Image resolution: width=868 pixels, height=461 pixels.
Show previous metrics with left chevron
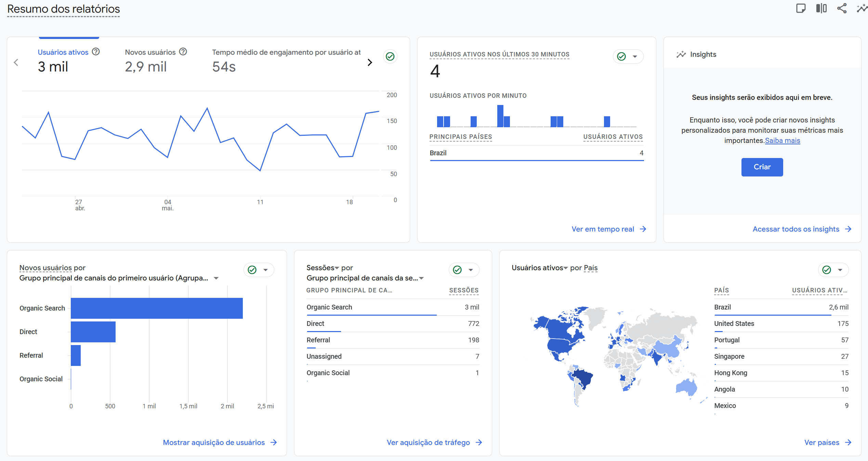(x=16, y=62)
